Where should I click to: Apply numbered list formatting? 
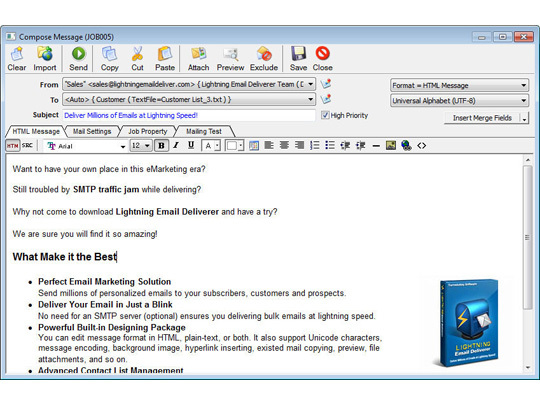[314, 146]
